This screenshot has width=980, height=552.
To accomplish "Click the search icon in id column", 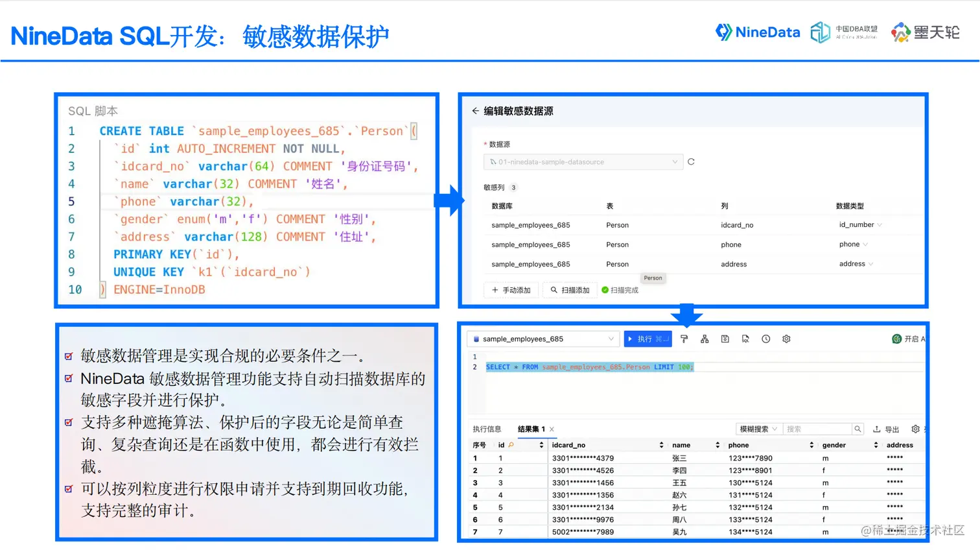I will (511, 445).
